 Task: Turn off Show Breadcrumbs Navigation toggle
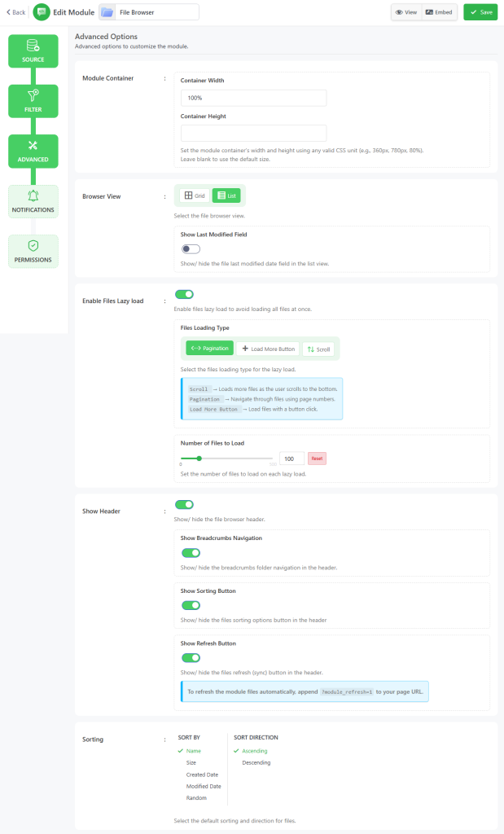[191, 553]
